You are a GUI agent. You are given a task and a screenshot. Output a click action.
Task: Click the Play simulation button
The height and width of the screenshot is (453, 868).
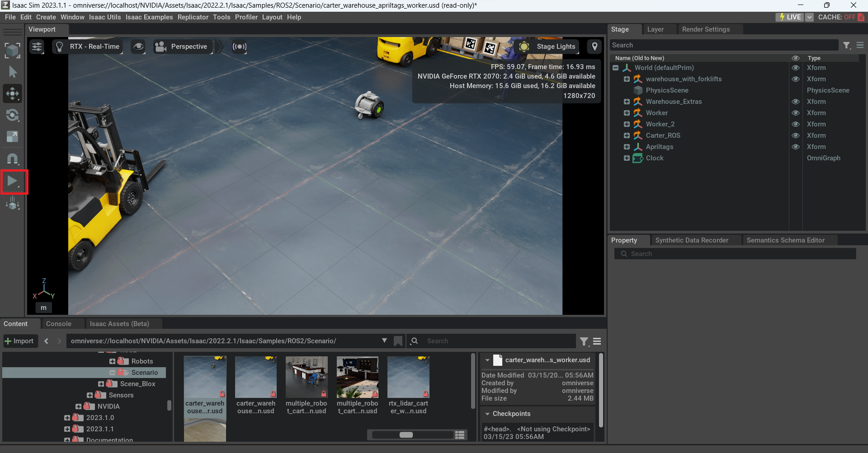coord(13,182)
